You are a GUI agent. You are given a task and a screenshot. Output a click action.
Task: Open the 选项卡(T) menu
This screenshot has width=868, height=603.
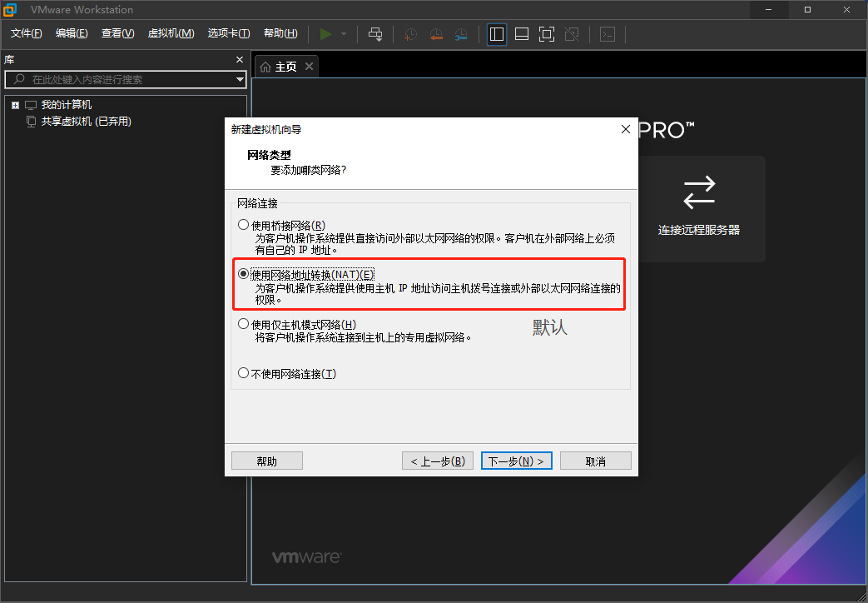click(229, 34)
